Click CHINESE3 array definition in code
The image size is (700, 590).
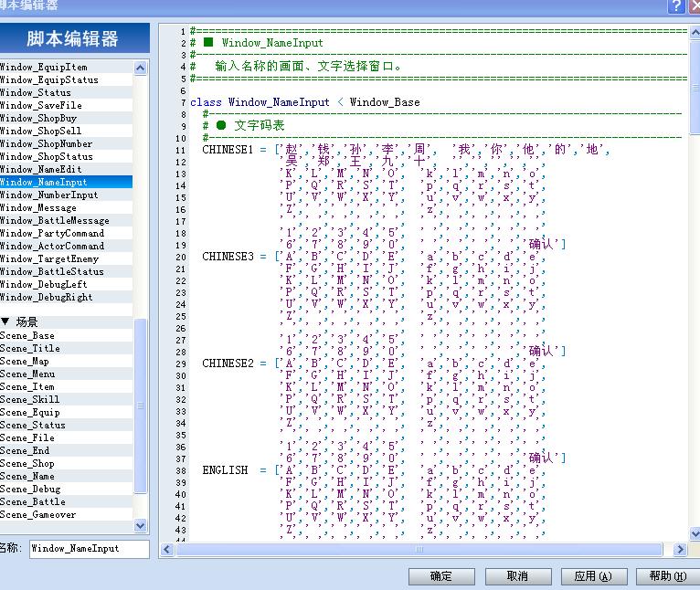coord(374,257)
